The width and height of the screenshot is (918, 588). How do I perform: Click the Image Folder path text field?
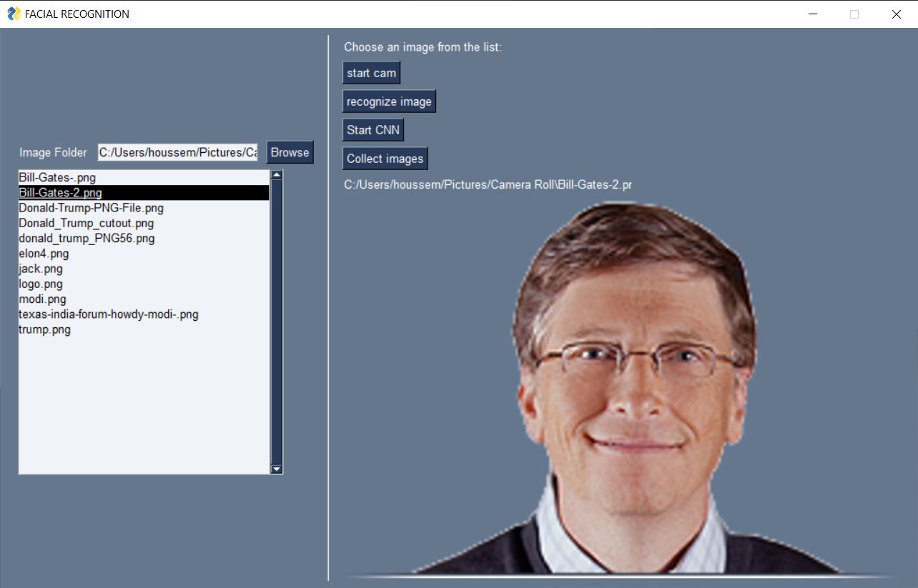pyautogui.click(x=177, y=151)
